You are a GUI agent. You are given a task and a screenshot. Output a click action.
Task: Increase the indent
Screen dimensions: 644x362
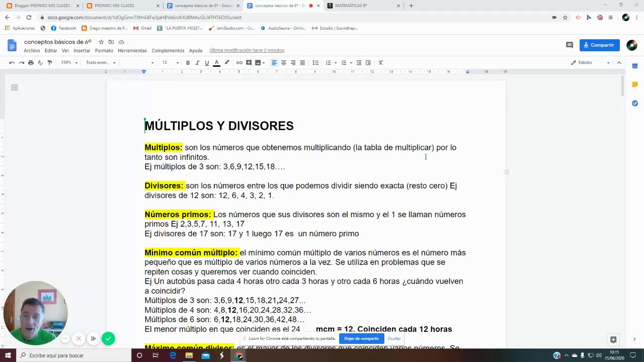click(x=368, y=63)
